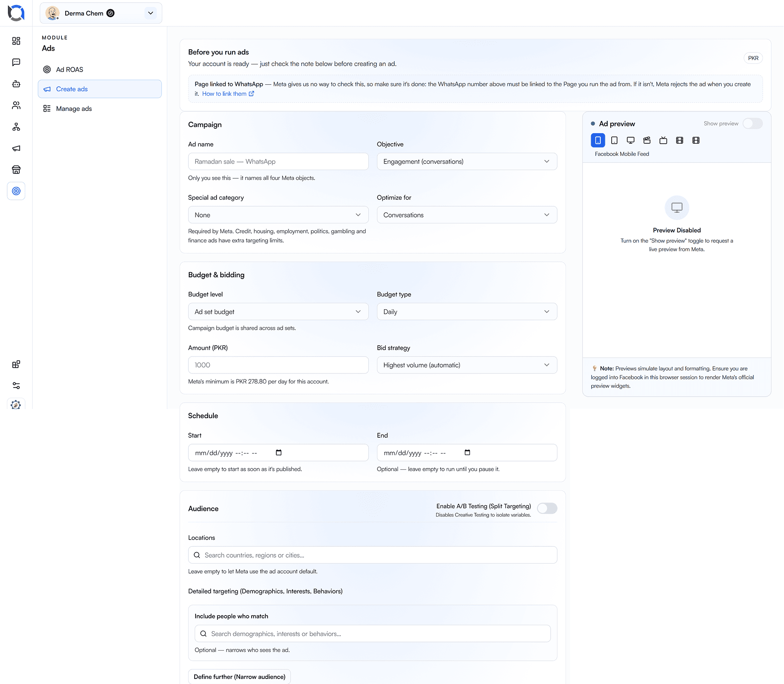Screen dimensions: 784x684
Task: Go to Manage ads menu item
Action: click(100, 109)
